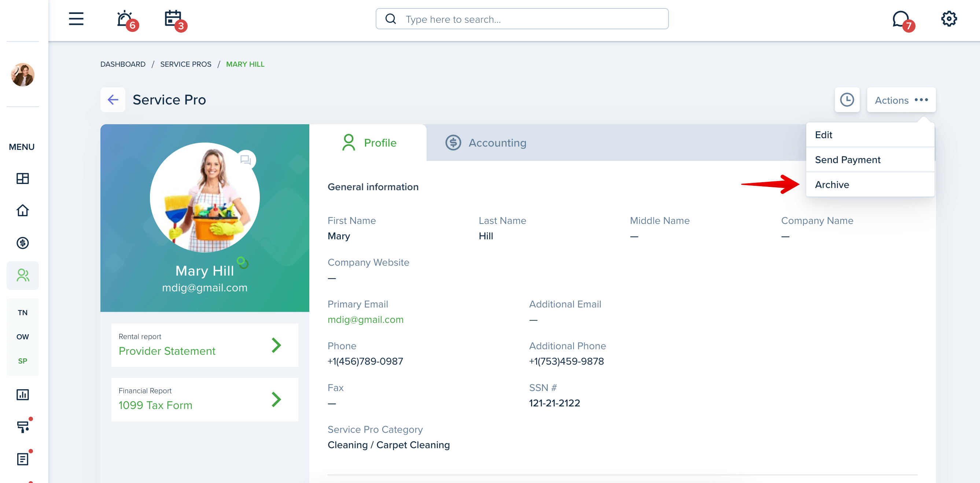Screen dimensions: 980x483
Task: Choose Edit from Actions menu
Action: click(870, 134)
